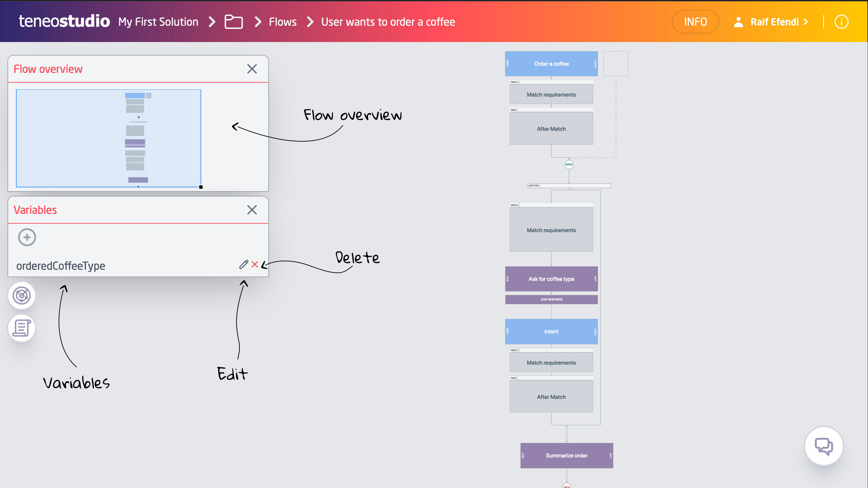The height and width of the screenshot is (488, 868).
Task: Click the flow overview minimap thumbnail
Action: point(108,138)
